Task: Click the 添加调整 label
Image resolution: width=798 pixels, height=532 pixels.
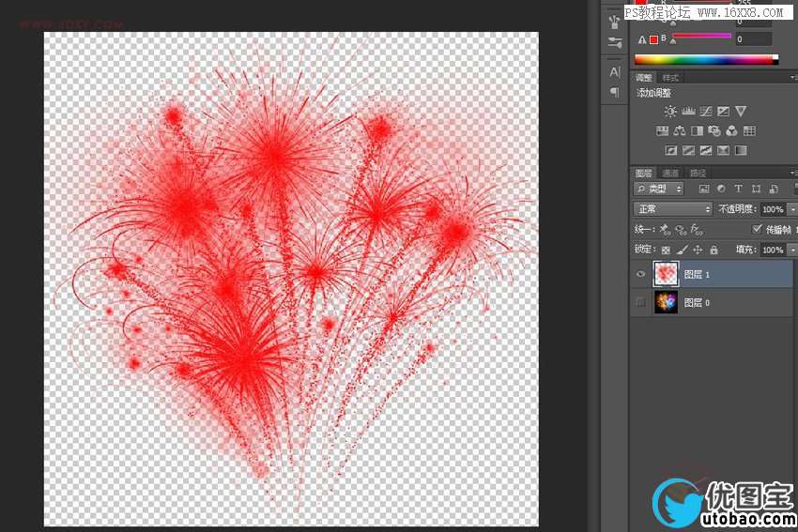Action: tap(654, 93)
